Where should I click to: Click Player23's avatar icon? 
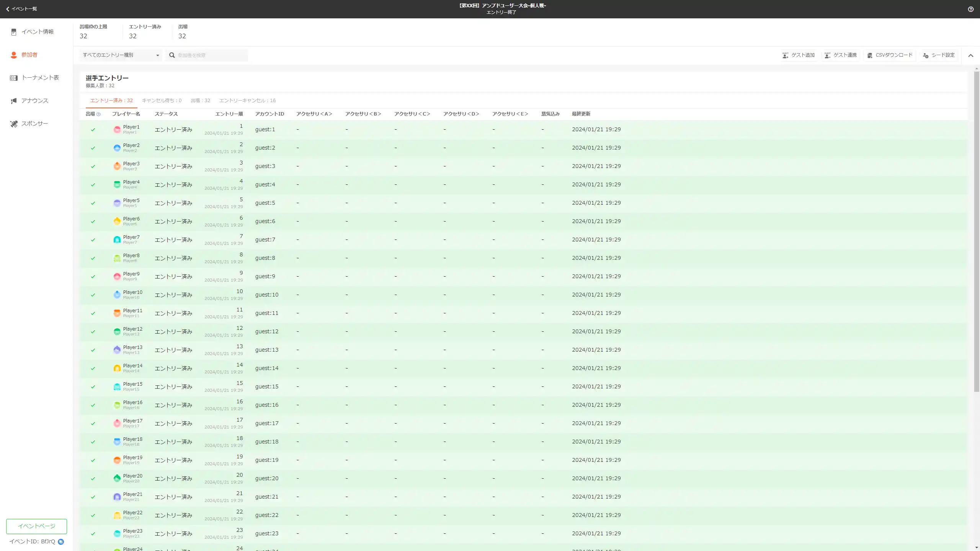[117, 533]
